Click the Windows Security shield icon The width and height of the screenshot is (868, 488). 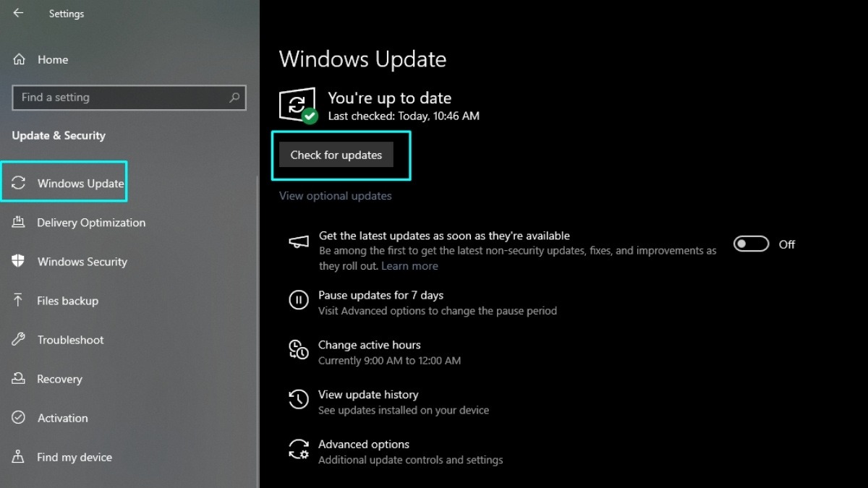click(x=19, y=262)
